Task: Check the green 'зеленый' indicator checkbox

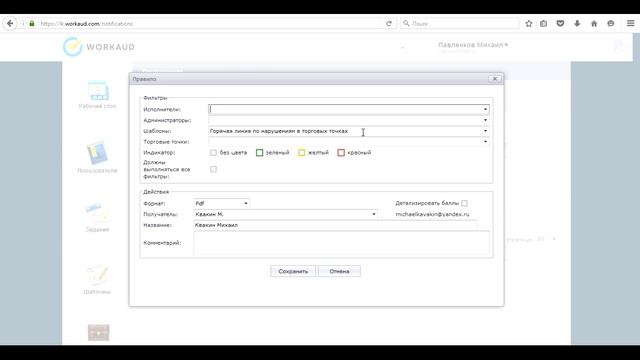Action: tap(259, 153)
